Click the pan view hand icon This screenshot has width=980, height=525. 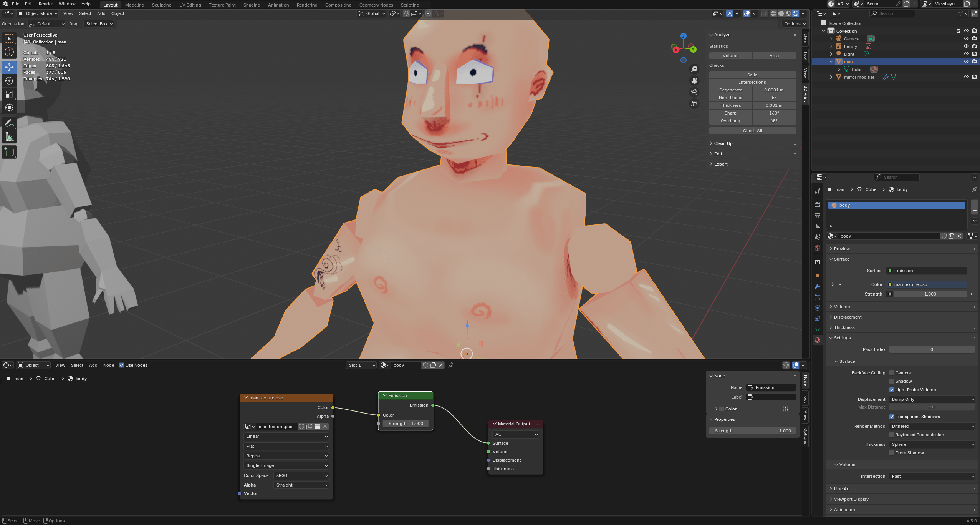pyautogui.click(x=694, y=81)
